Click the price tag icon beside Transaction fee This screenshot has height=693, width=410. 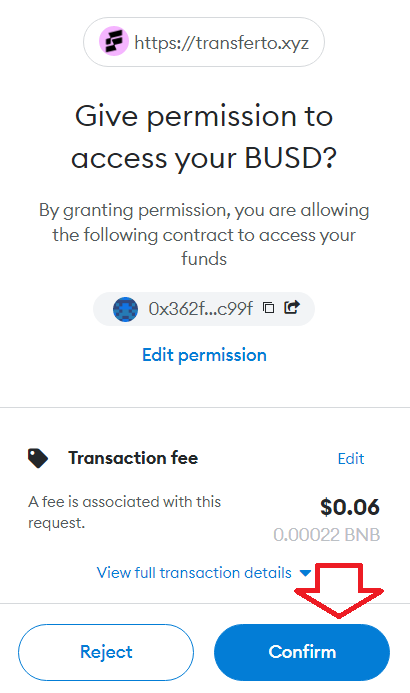38,458
